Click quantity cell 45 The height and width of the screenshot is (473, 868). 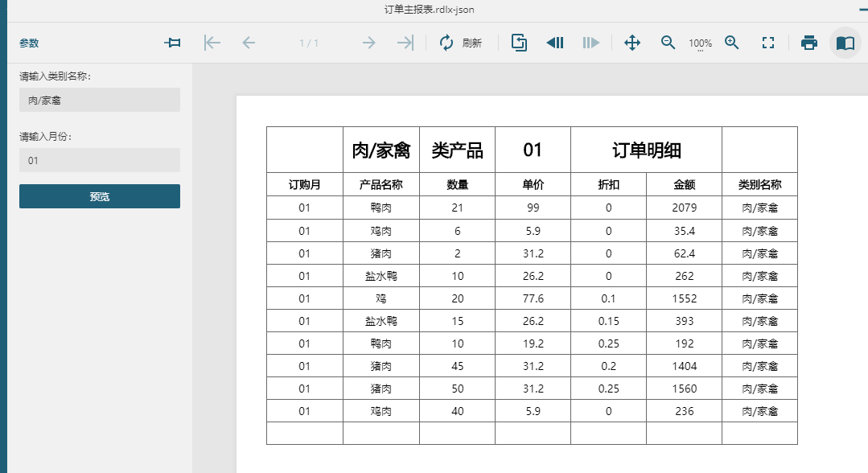point(457,366)
